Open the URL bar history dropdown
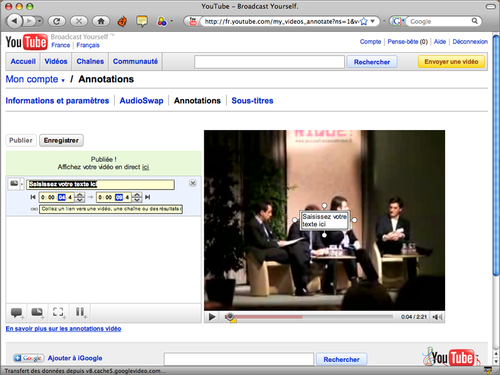Image resolution: width=500 pixels, height=375 pixels. 373,21
